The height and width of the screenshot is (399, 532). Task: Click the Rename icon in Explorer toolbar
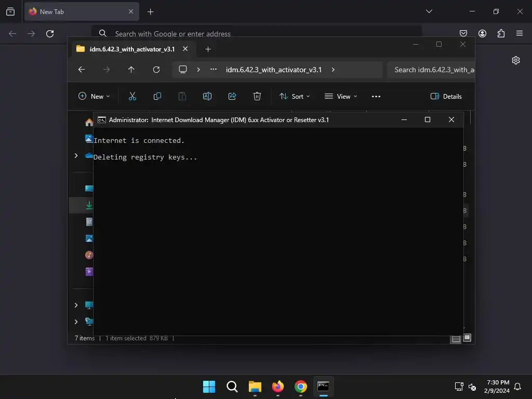[x=207, y=96]
